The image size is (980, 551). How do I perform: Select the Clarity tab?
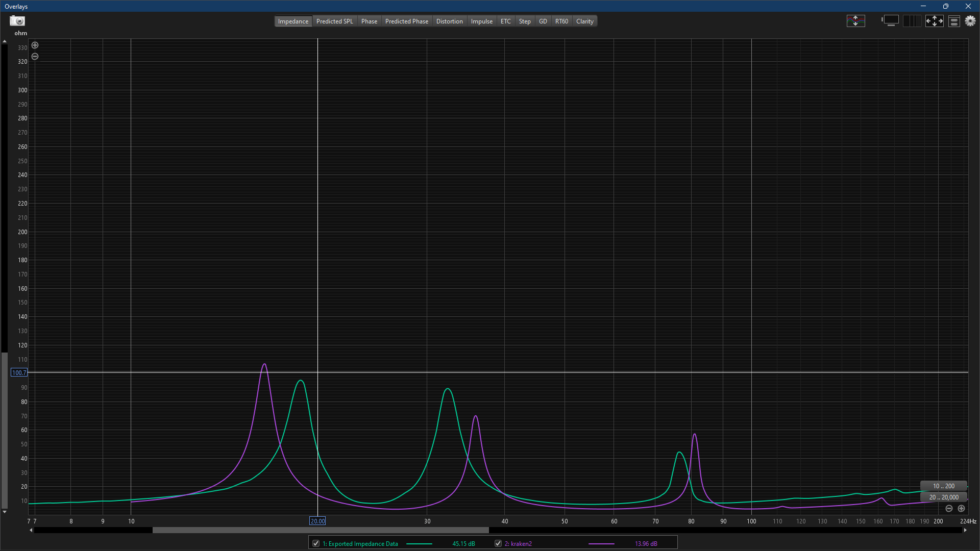pyautogui.click(x=584, y=21)
